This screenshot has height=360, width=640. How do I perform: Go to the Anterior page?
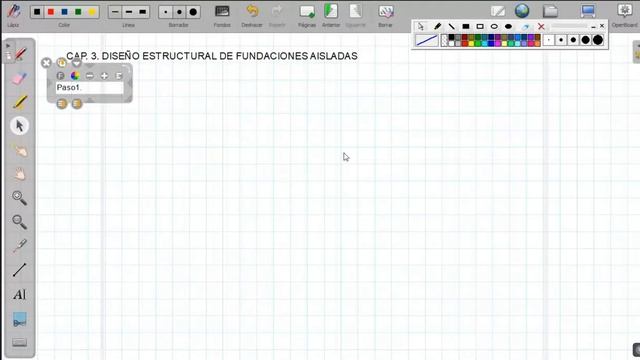(x=331, y=11)
